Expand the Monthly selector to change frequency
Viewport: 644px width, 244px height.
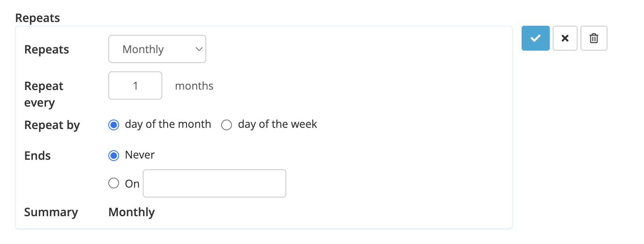pyautogui.click(x=157, y=49)
